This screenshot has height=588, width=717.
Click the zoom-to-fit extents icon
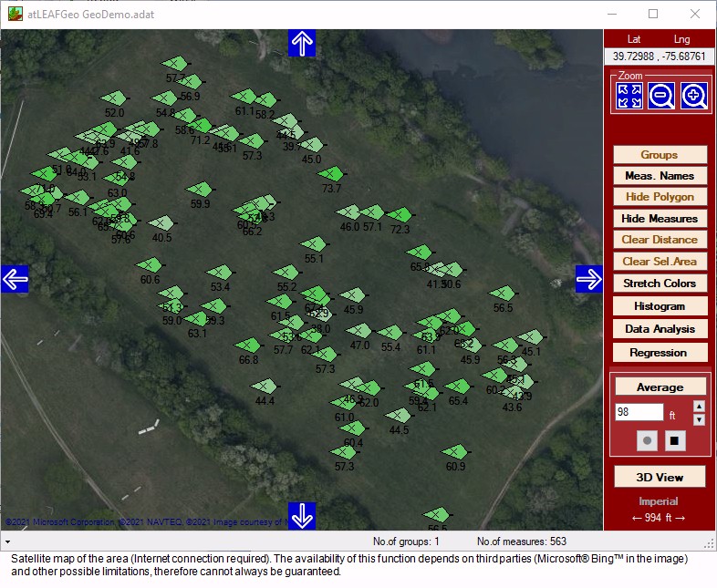point(629,96)
